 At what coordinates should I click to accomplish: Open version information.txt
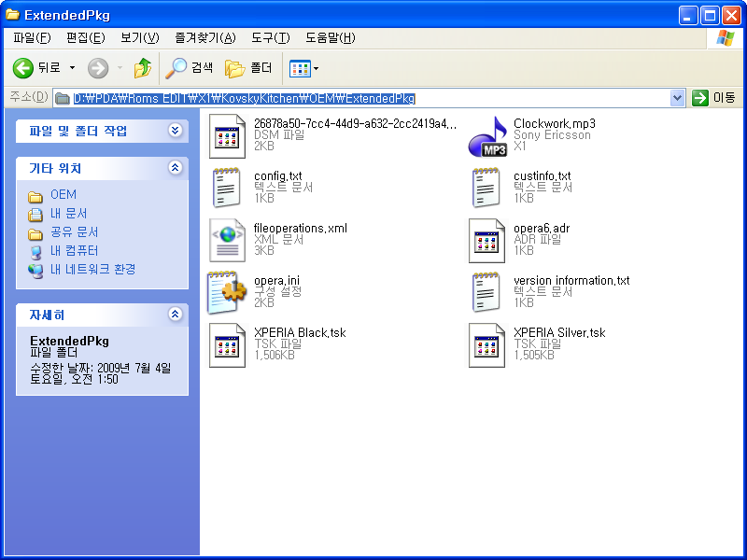(x=486, y=291)
